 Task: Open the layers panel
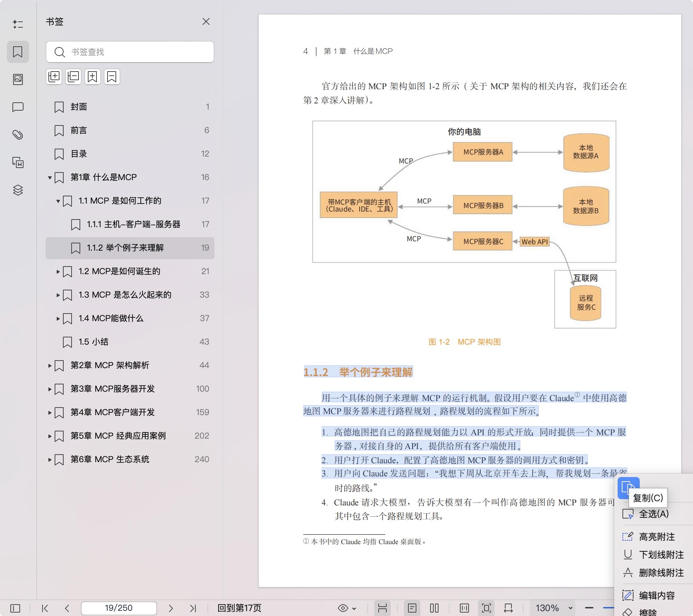(x=18, y=190)
